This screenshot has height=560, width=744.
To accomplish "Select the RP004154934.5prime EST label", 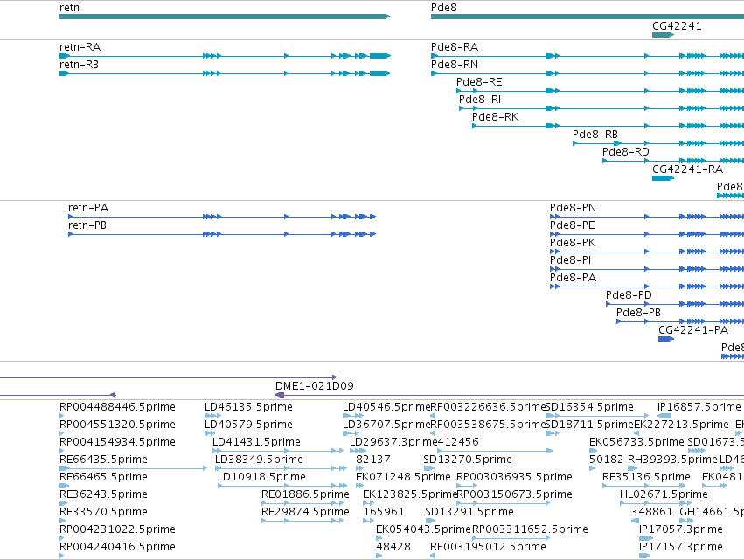I will click(117, 442).
